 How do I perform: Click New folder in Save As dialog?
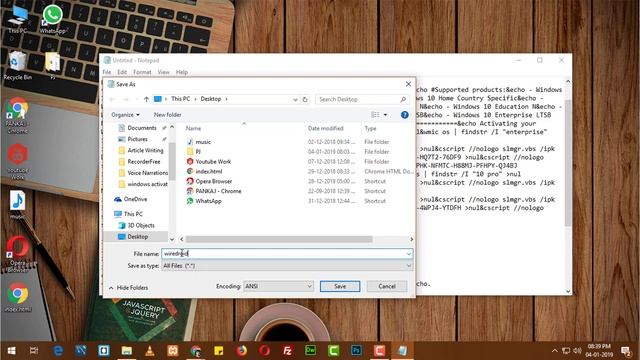point(167,115)
